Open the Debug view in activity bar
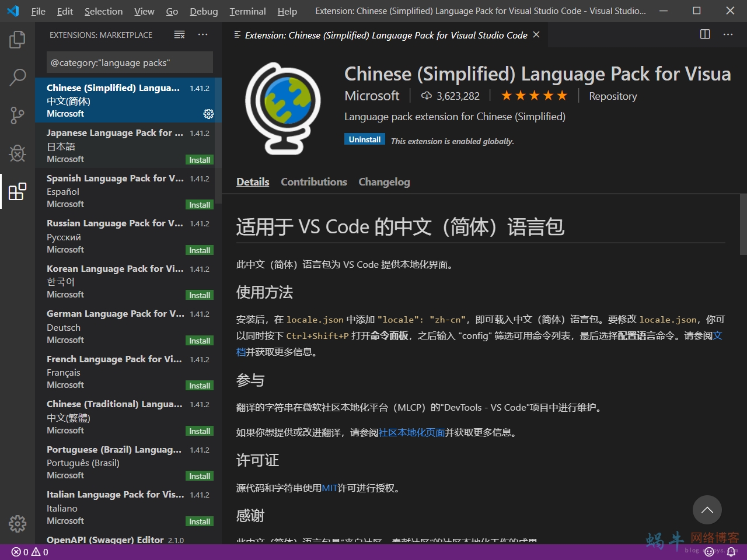Viewport: 747px width, 560px height. pyautogui.click(x=18, y=153)
